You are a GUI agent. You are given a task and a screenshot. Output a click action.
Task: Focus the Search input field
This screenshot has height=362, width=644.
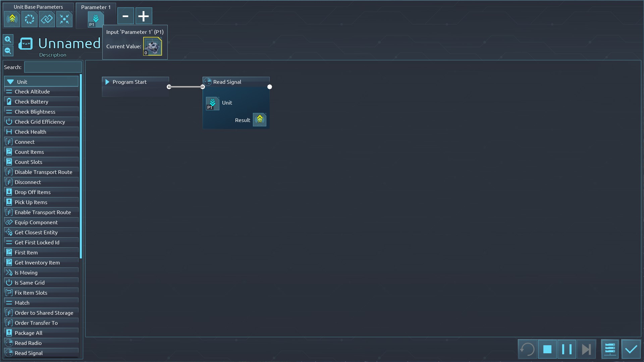53,67
